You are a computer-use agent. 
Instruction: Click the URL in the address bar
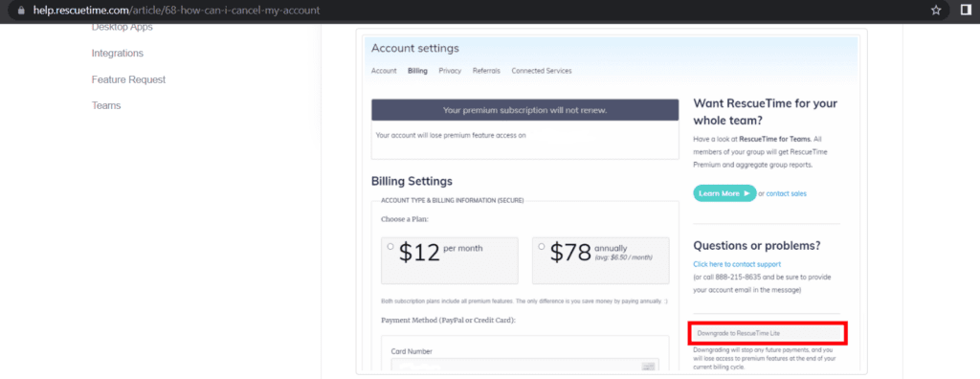pos(176,11)
